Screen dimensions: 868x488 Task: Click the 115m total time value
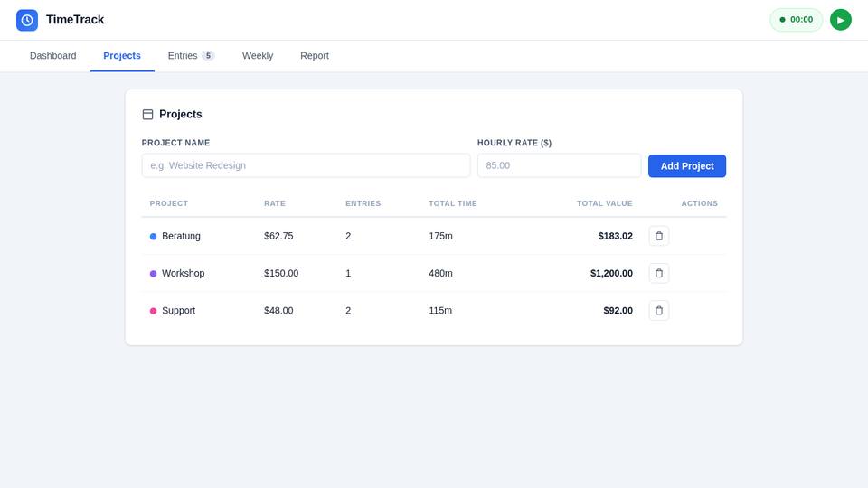coord(440,311)
